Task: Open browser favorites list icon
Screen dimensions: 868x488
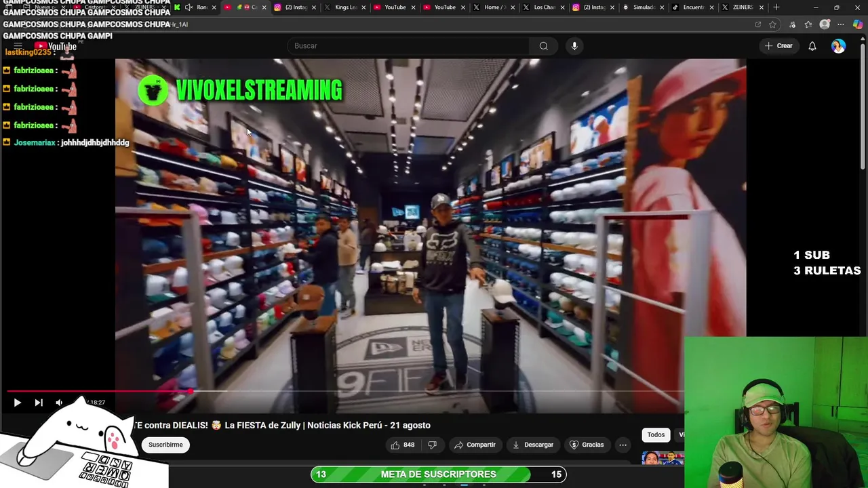Action: (x=808, y=24)
